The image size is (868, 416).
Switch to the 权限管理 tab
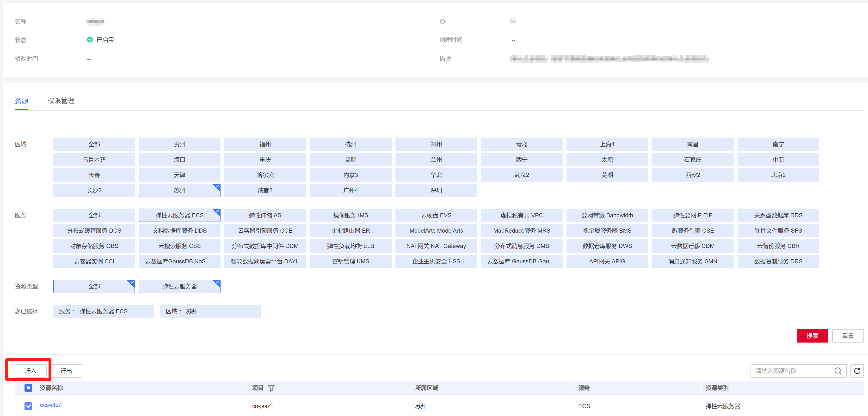[61, 101]
